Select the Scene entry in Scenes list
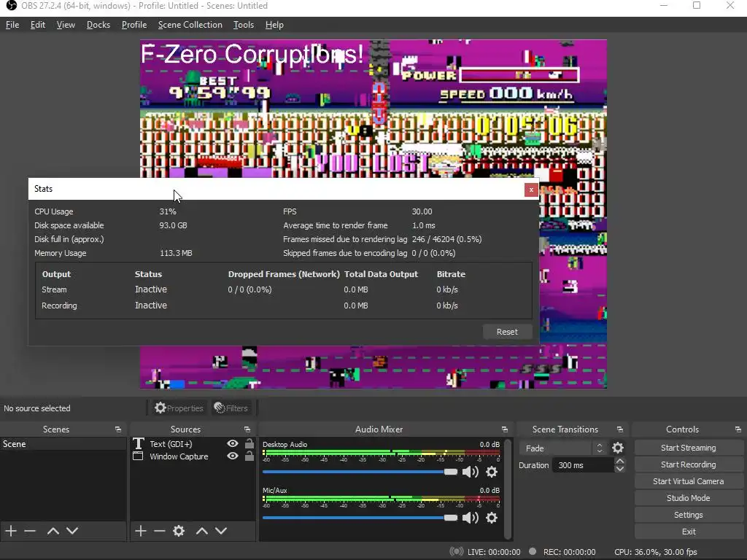Screen dimensions: 747x560 coord(63,444)
